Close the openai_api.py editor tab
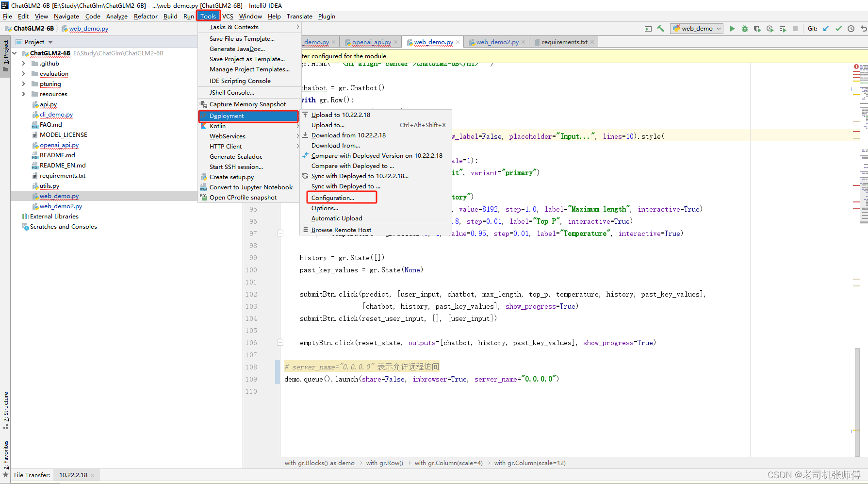Viewport: 868px width, 484px height. (x=395, y=42)
